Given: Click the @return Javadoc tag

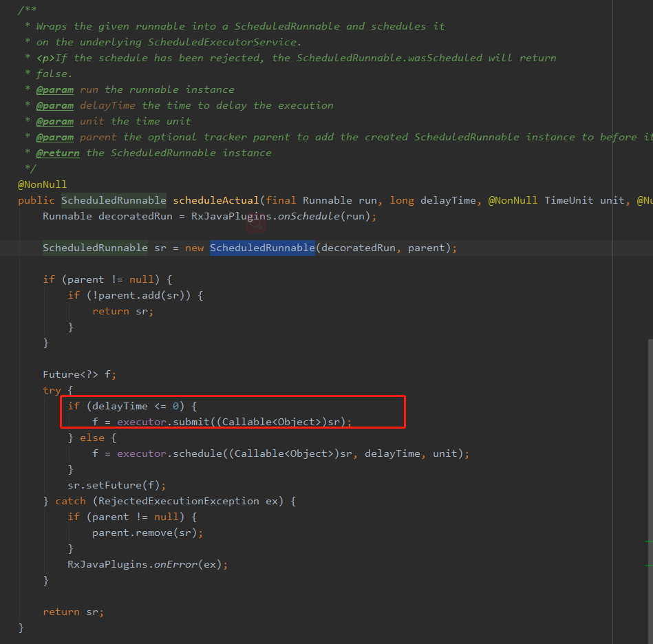Looking at the screenshot, I should click(58, 153).
